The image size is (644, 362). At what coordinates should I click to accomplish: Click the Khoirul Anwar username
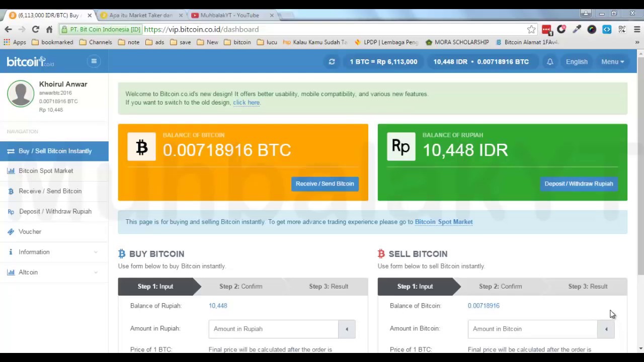(63, 84)
